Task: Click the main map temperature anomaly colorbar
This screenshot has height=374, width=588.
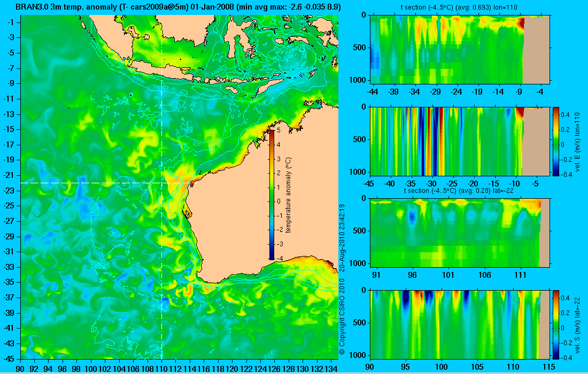Action: (x=272, y=194)
